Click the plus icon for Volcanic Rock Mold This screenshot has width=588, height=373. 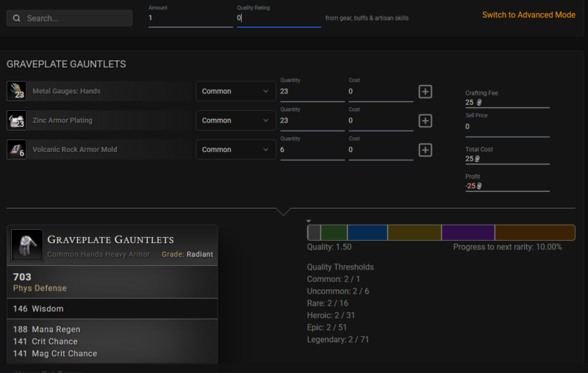425,150
